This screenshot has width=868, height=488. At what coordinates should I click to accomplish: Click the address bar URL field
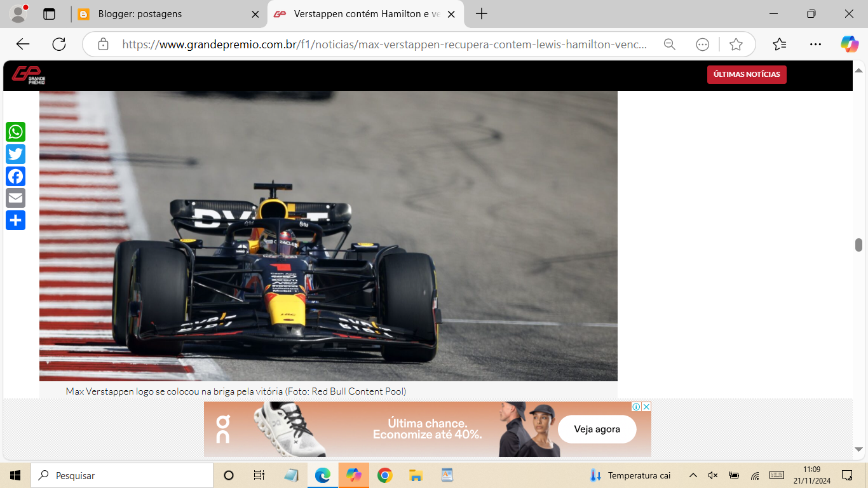[x=384, y=44]
